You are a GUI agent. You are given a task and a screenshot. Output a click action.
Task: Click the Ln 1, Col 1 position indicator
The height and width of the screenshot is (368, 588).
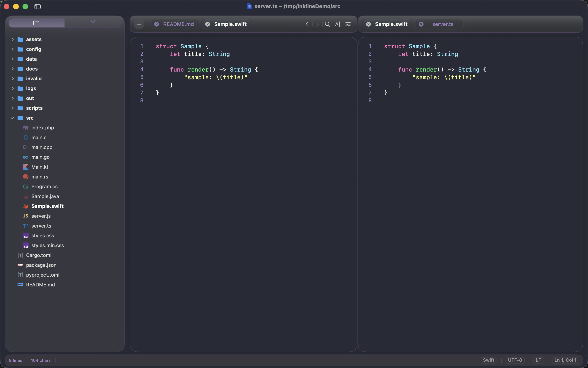pyautogui.click(x=565, y=360)
